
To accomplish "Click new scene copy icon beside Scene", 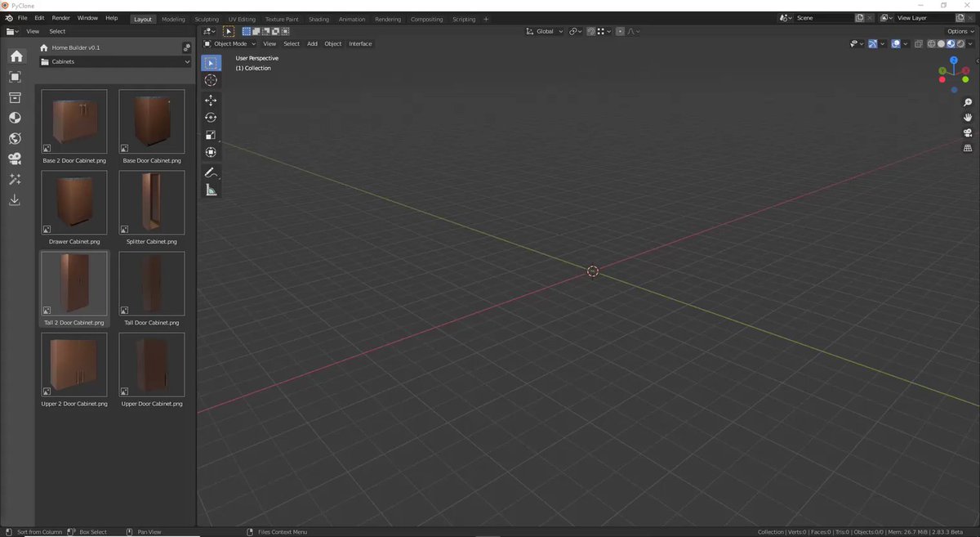I will (x=859, y=18).
